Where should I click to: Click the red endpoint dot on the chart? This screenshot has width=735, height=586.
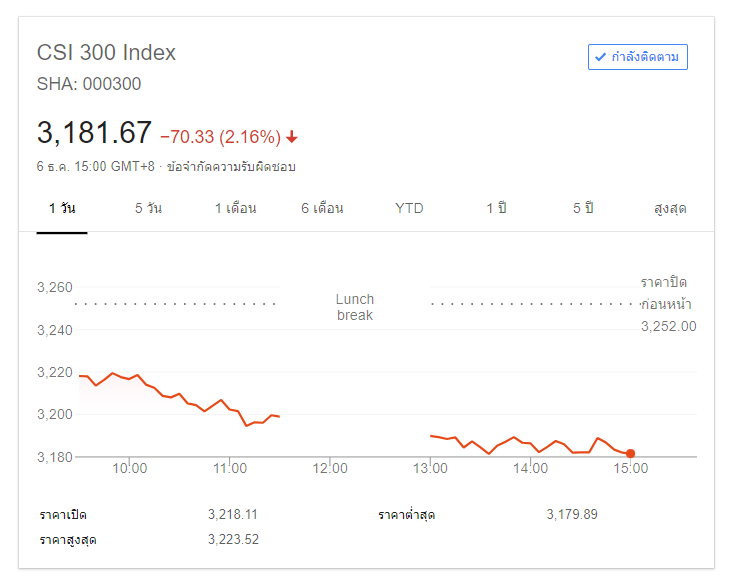point(630,454)
